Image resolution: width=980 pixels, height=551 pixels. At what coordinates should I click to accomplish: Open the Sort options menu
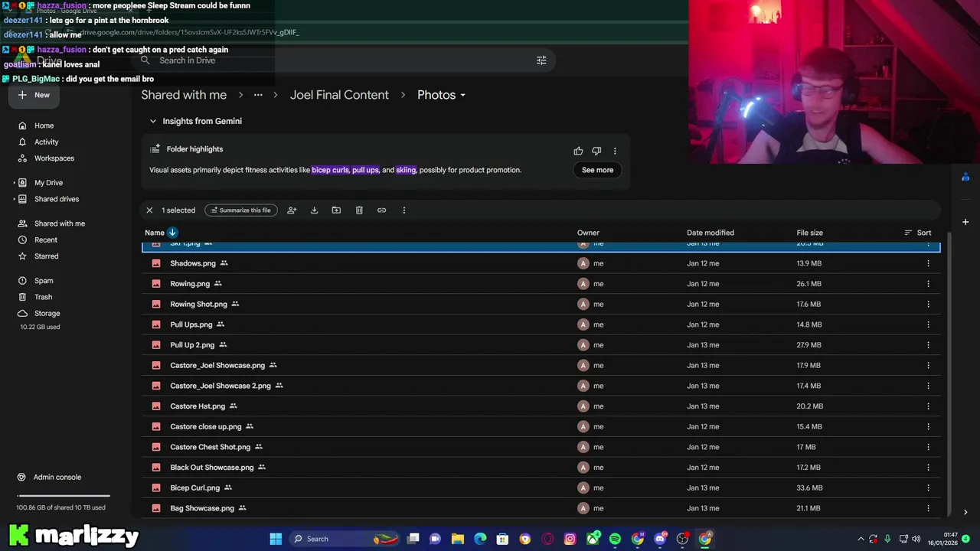(x=918, y=233)
